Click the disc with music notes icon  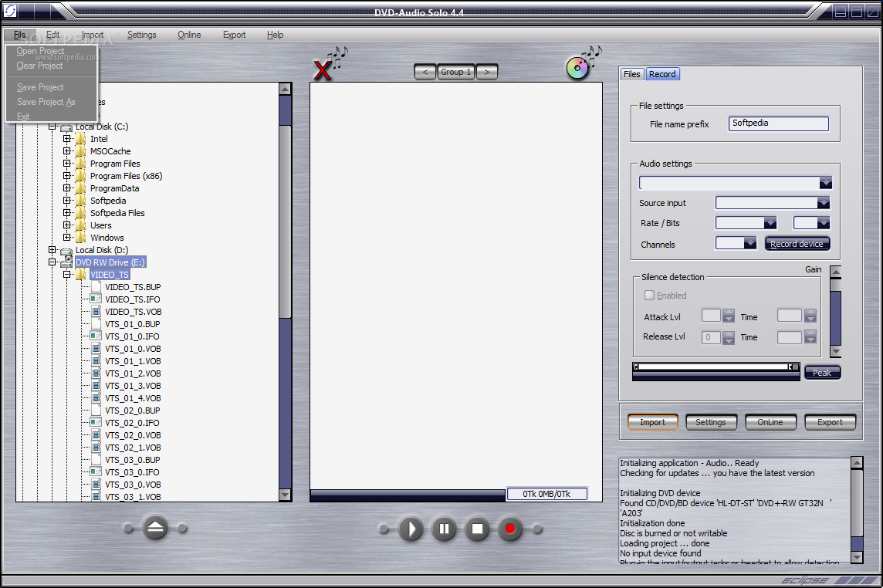(578, 68)
